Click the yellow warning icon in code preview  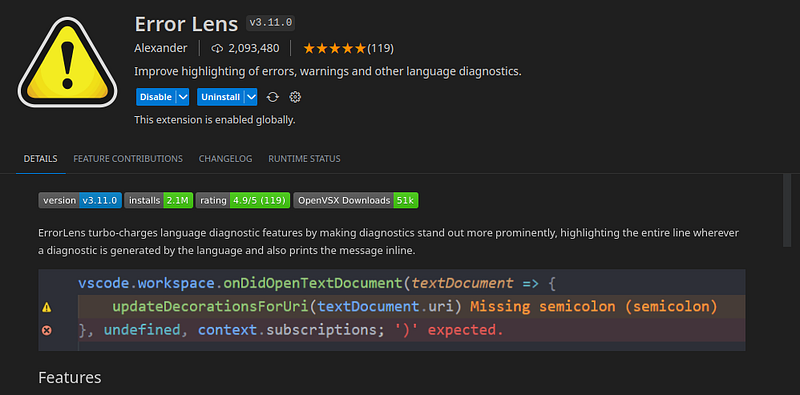(x=46, y=307)
